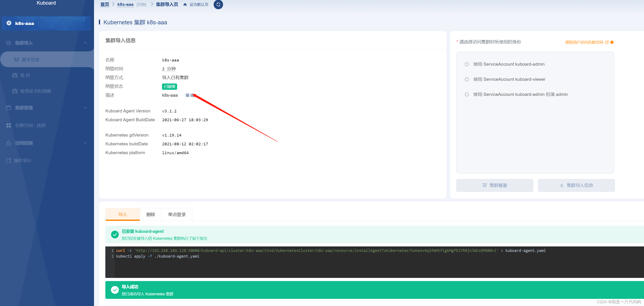
Task: Click the home icon beside 设为默认页
Action: pyautogui.click(x=185, y=4)
